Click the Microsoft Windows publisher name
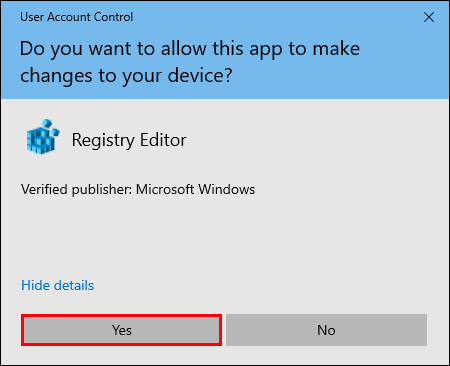This screenshot has width=450, height=366. (196, 189)
